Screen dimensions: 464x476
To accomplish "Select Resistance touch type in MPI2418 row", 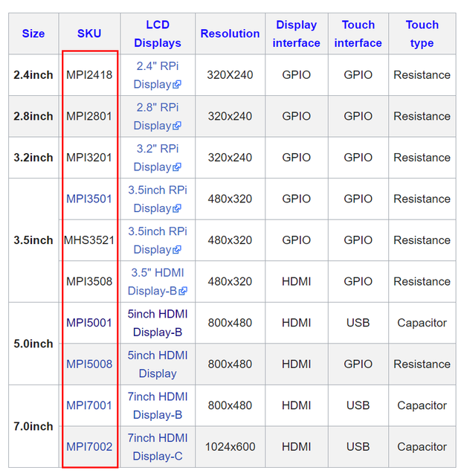I will click(422, 75).
